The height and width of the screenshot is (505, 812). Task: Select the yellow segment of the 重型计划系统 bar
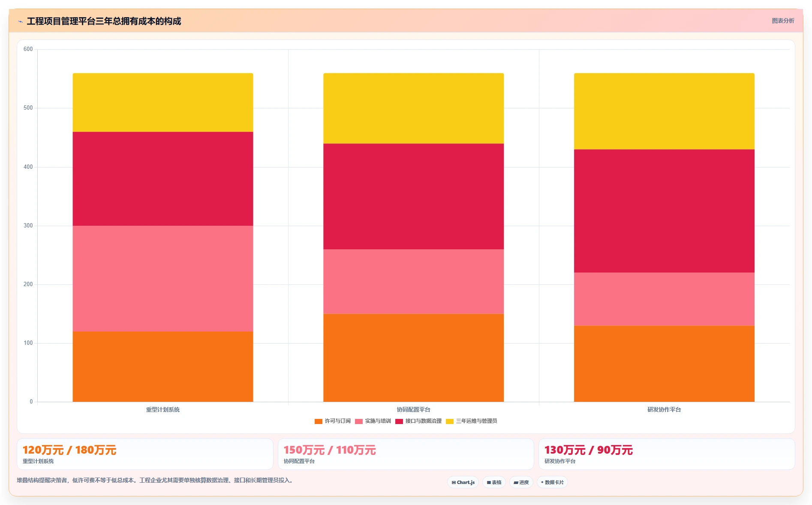pos(163,102)
